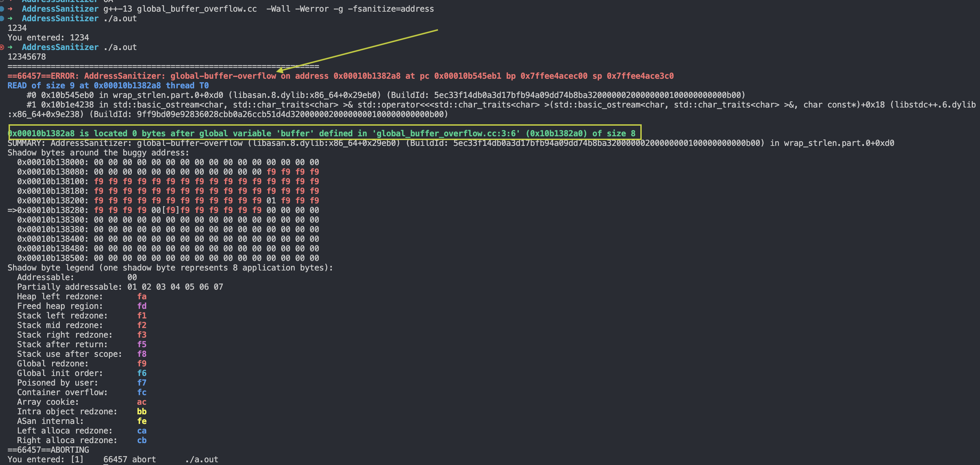Click the bracketed [f9] buggy shadow byte
Viewport: 980px width, 465px height.
pyautogui.click(x=171, y=210)
